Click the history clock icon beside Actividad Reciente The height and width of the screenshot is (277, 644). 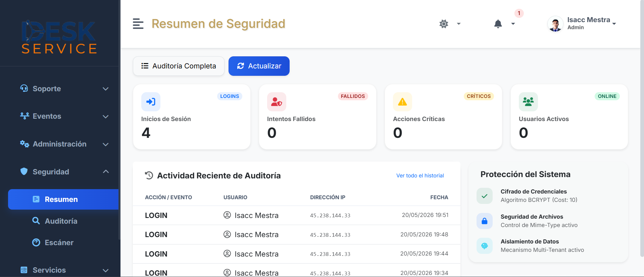click(149, 175)
